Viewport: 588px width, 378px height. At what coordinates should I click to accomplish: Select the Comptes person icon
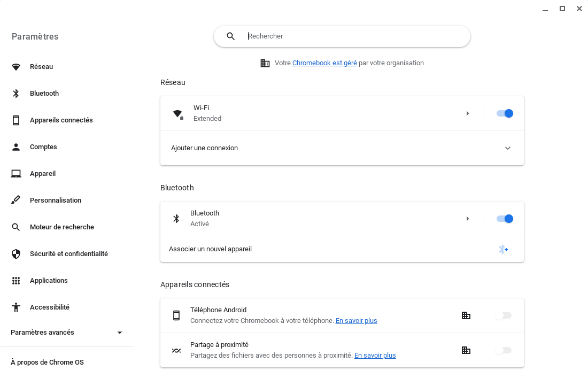pyautogui.click(x=16, y=146)
